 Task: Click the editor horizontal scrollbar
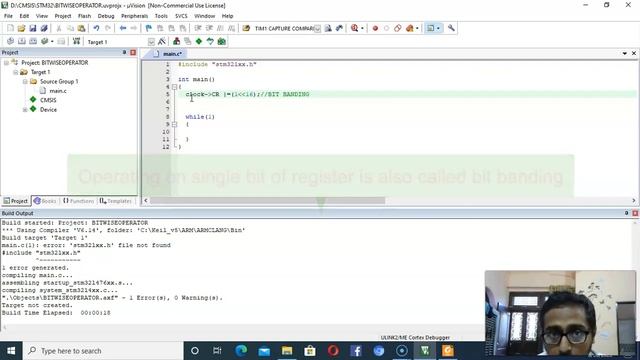click(267, 200)
